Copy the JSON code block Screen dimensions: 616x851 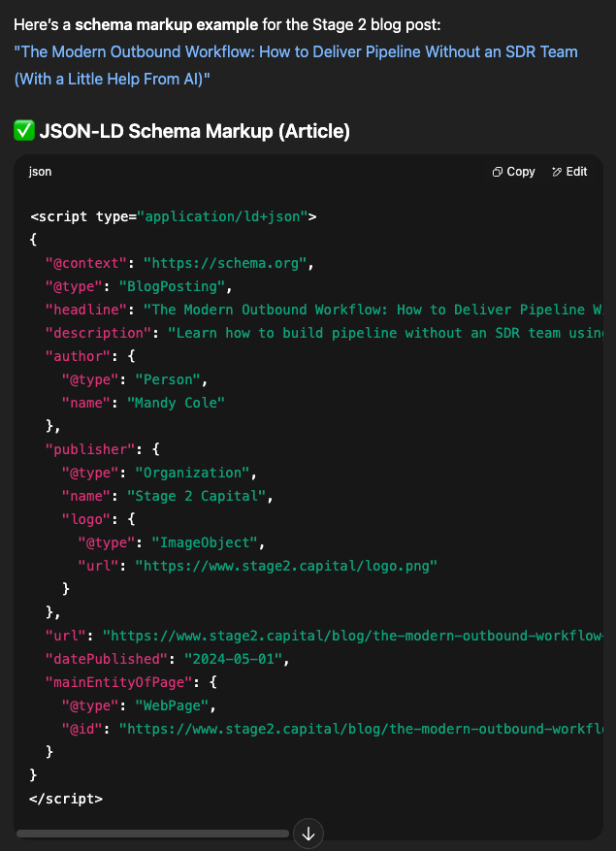513,172
